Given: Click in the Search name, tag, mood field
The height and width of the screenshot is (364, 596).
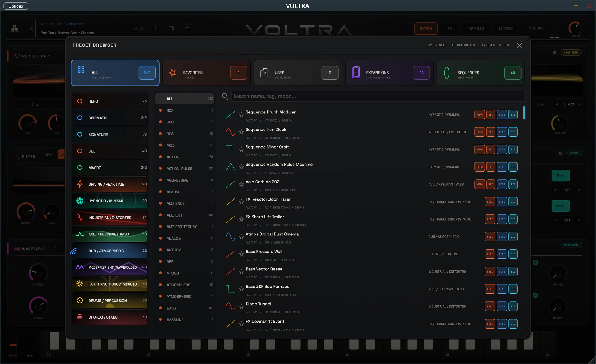Looking at the screenshot, I should point(378,96).
